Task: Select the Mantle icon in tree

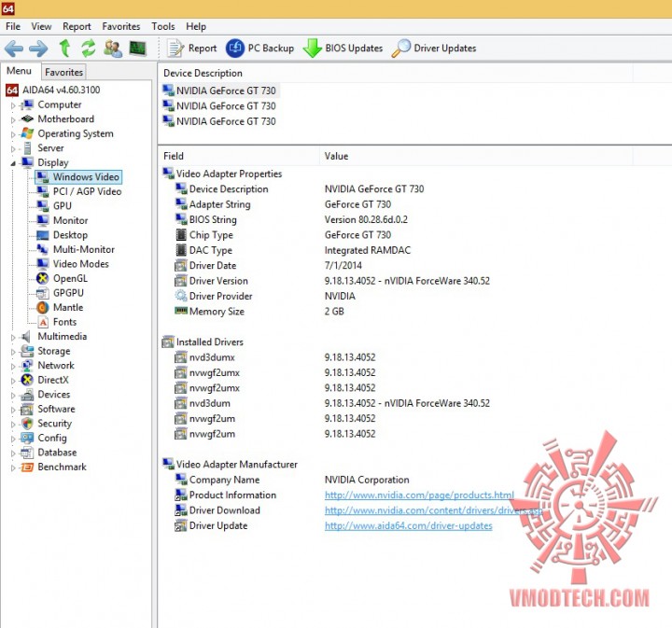Action: (42, 308)
